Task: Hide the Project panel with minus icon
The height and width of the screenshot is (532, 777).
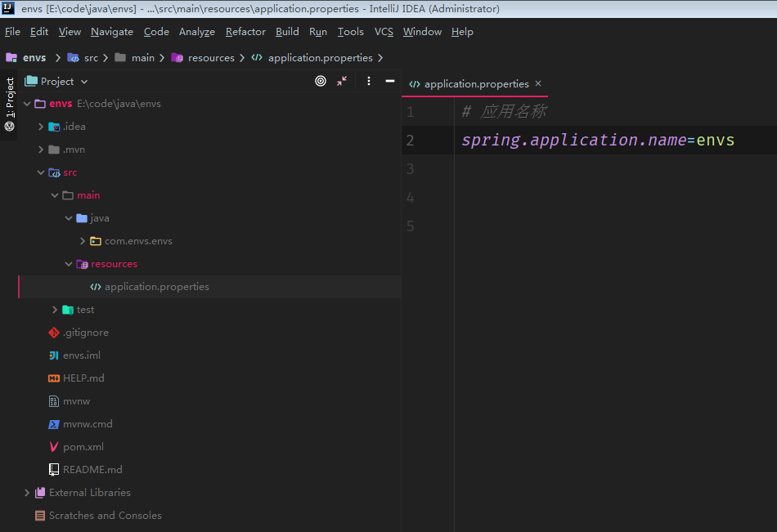Action: click(x=390, y=81)
